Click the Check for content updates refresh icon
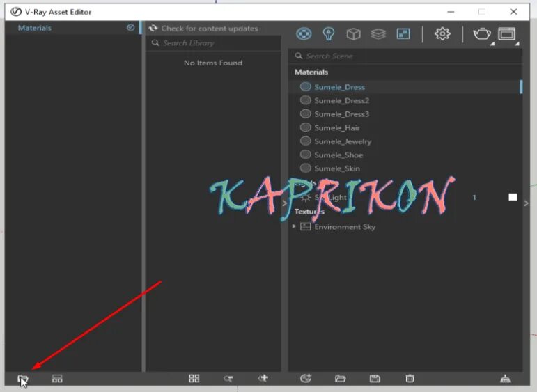Screen dimensions: 537x392 coord(153,28)
